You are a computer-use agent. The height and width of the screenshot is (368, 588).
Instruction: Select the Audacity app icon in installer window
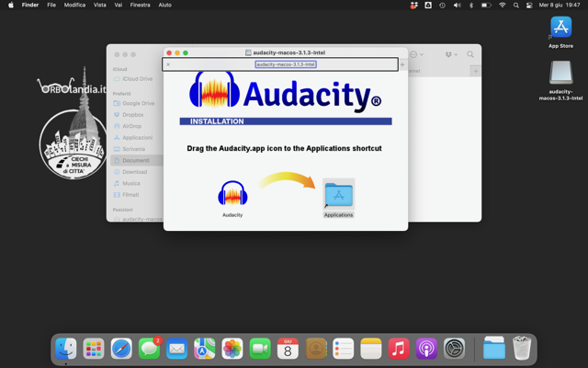232,193
